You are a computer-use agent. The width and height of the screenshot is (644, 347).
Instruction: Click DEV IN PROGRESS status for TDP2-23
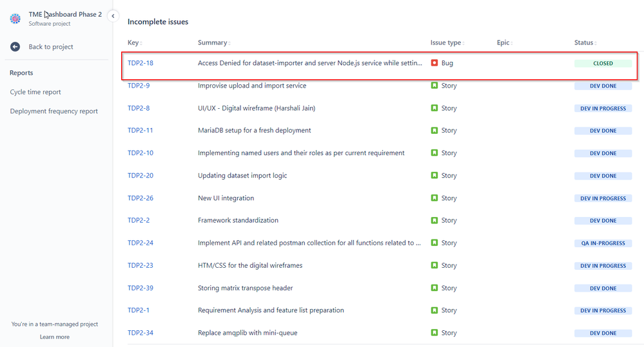[x=603, y=265]
